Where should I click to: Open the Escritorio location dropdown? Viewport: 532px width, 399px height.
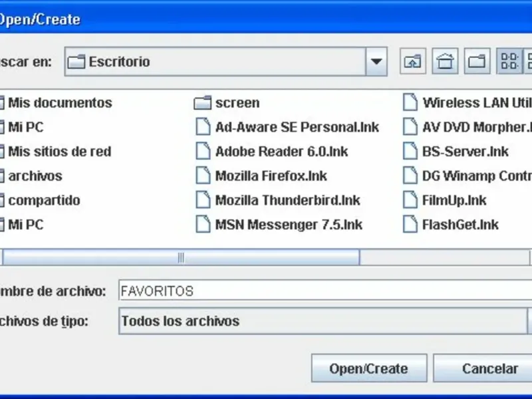(376, 61)
